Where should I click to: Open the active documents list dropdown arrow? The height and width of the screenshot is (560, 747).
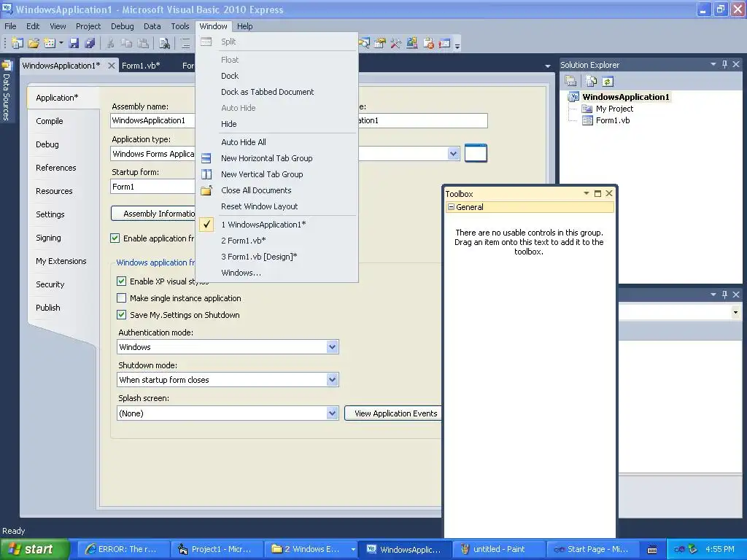[x=548, y=66]
